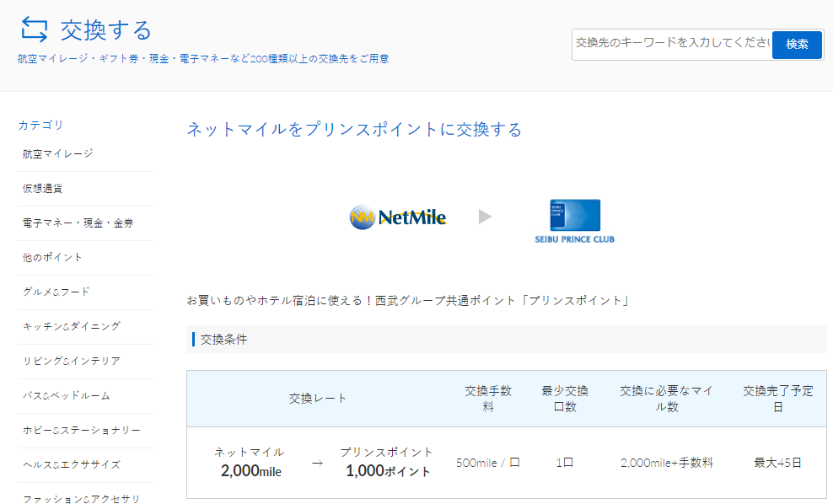This screenshot has height=504, width=833.
Task: Click the 検索 search button
Action: coord(797,44)
